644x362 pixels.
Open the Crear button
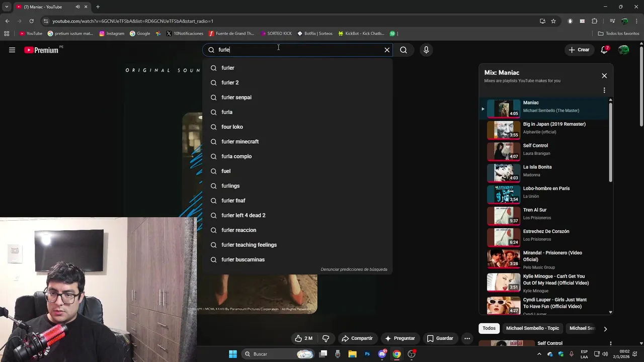pos(579,50)
